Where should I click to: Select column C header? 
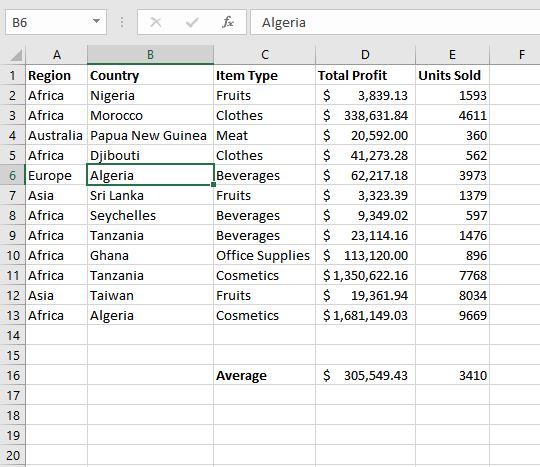(264, 55)
